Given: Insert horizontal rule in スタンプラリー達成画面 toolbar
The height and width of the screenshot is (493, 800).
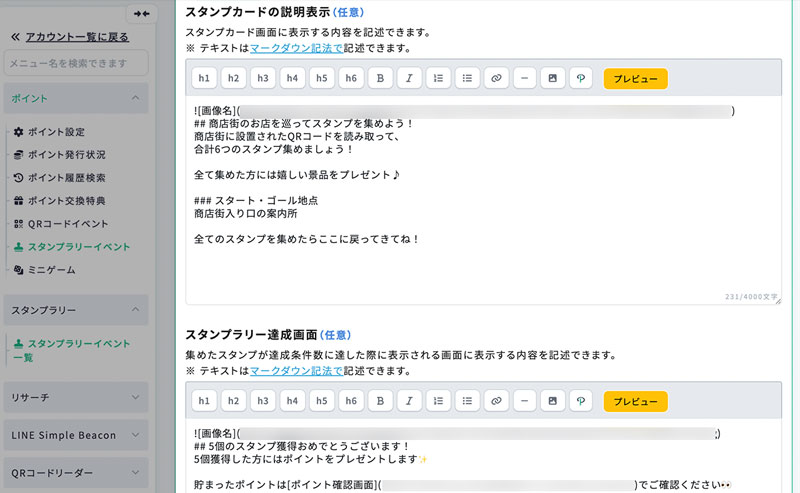Looking at the screenshot, I should pyautogui.click(x=524, y=401).
